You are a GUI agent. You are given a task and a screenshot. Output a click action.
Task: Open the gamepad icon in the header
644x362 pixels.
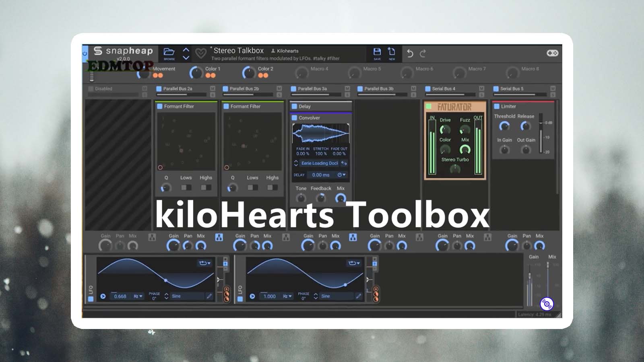tap(552, 53)
